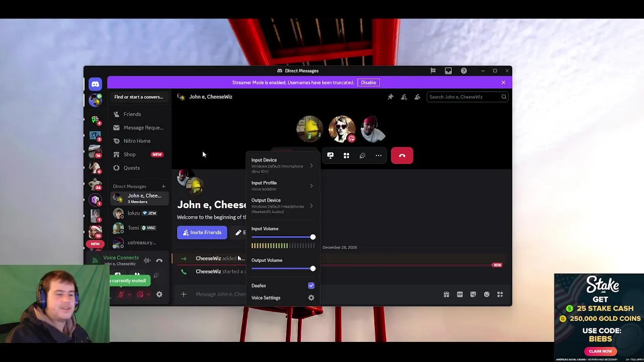Open the inbox icon in title bar
Viewport: 644px width, 362px height.
click(x=448, y=71)
